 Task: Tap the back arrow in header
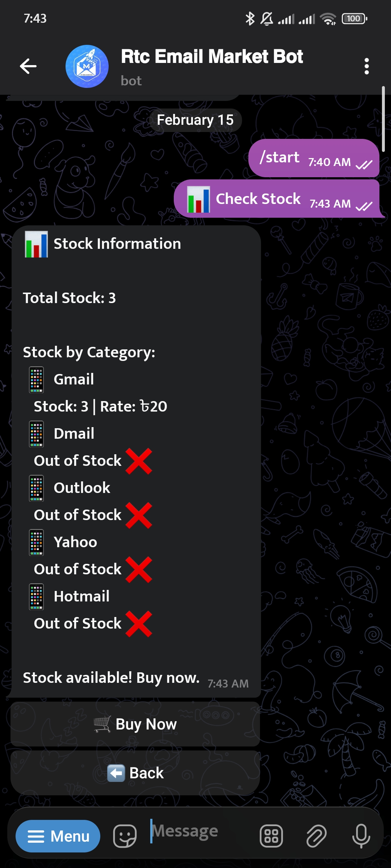click(x=28, y=66)
